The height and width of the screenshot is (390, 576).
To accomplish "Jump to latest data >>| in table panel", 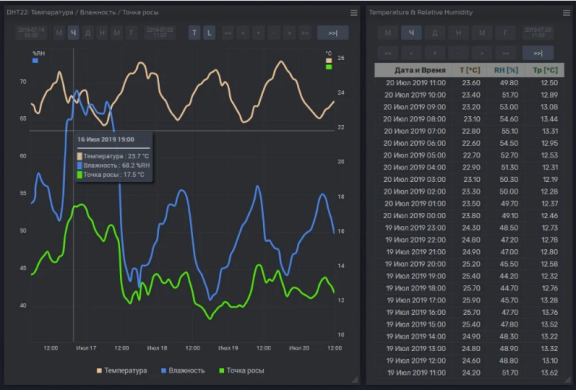I will click(538, 53).
